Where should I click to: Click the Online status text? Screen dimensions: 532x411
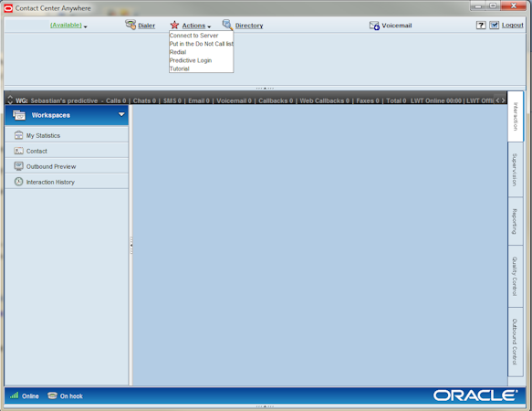(x=30, y=396)
